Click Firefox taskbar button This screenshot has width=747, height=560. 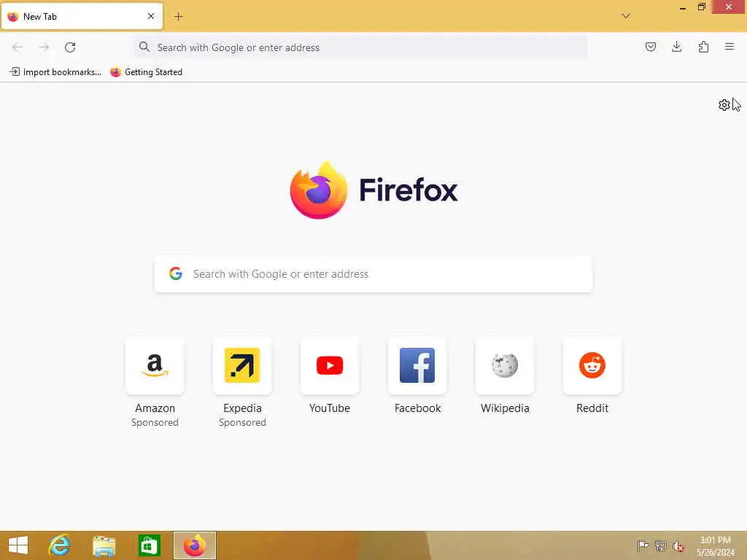[194, 545]
